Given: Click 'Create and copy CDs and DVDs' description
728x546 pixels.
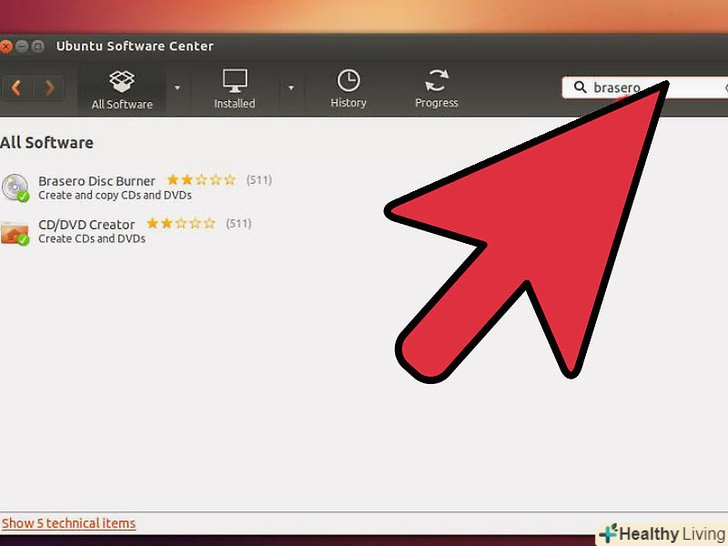Looking at the screenshot, I should tap(115, 195).
